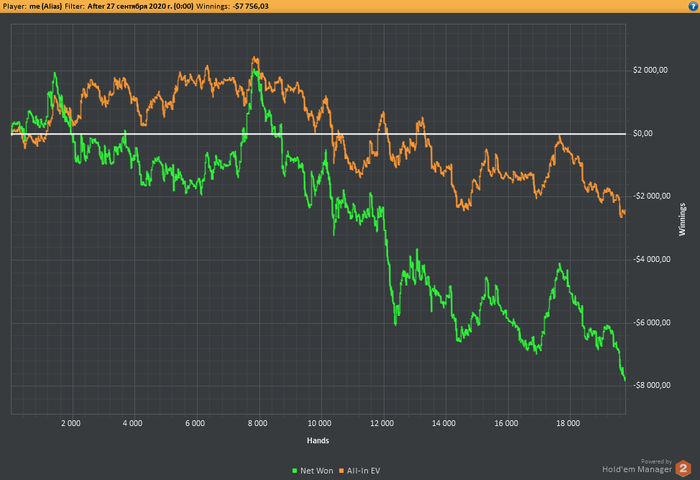Select the 18 000 hands axis label
The image size is (700, 480).
click(568, 423)
